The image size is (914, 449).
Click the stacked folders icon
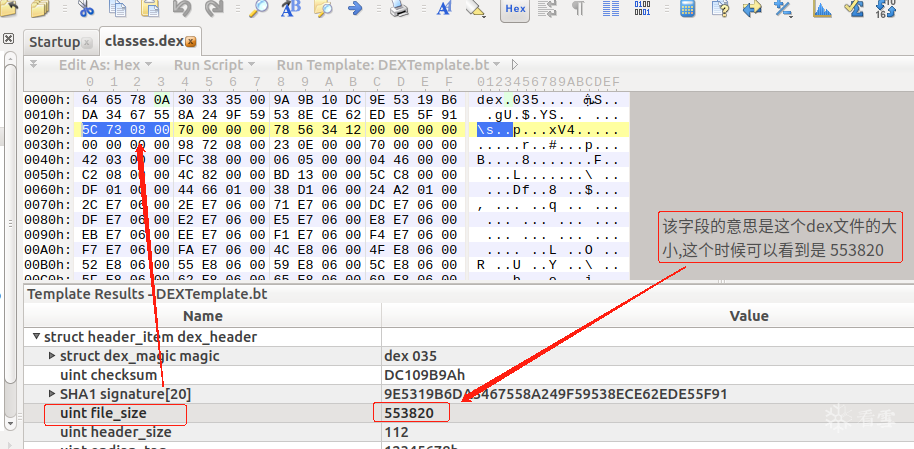click(40, 8)
